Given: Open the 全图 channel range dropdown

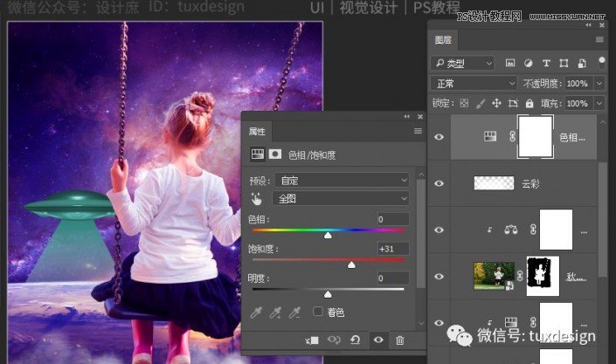Looking at the screenshot, I should (x=341, y=199).
